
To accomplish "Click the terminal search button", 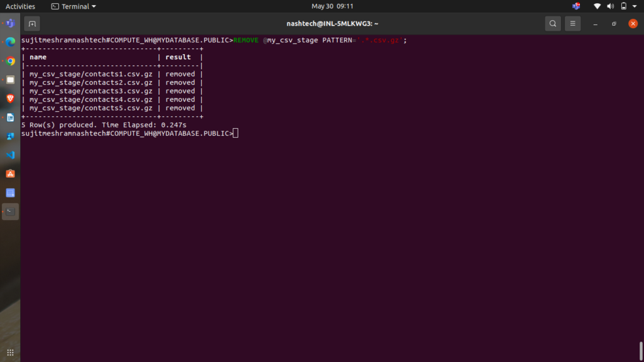I will click(552, 24).
